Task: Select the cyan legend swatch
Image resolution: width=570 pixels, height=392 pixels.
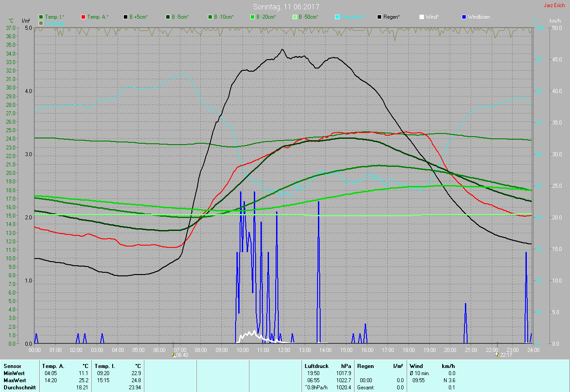Action: 337,17
